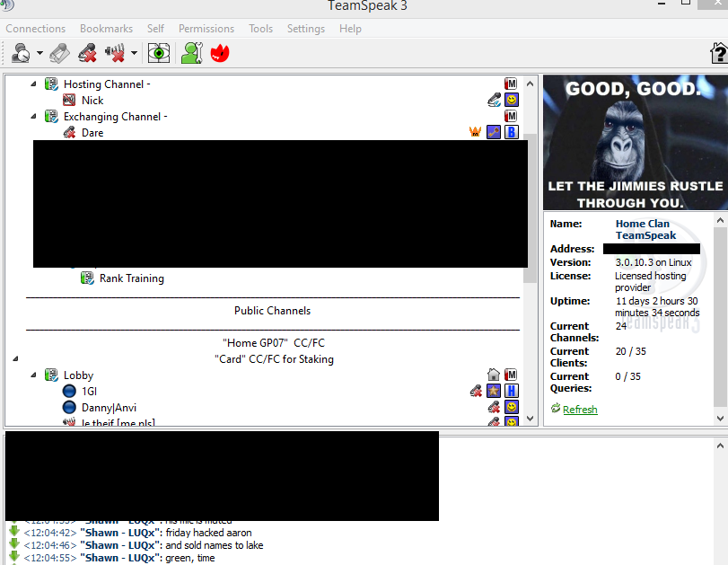Viewport: 728px width, 565px height.
Task: Click Dare's crown icon
Action: coord(475,132)
